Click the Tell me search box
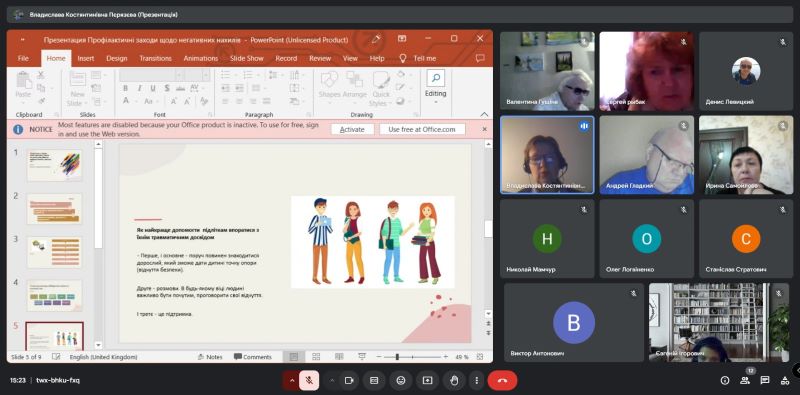The image size is (800, 395). [418, 58]
